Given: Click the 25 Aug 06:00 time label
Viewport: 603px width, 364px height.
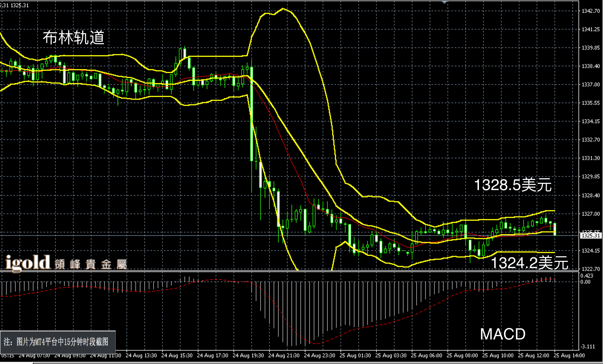Looking at the screenshot, I should (426, 355).
